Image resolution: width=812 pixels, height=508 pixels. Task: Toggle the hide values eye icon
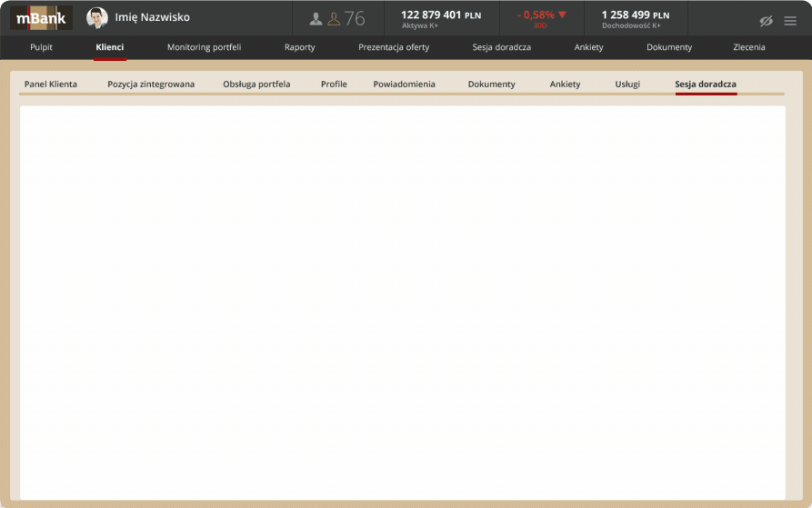pyautogui.click(x=766, y=21)
